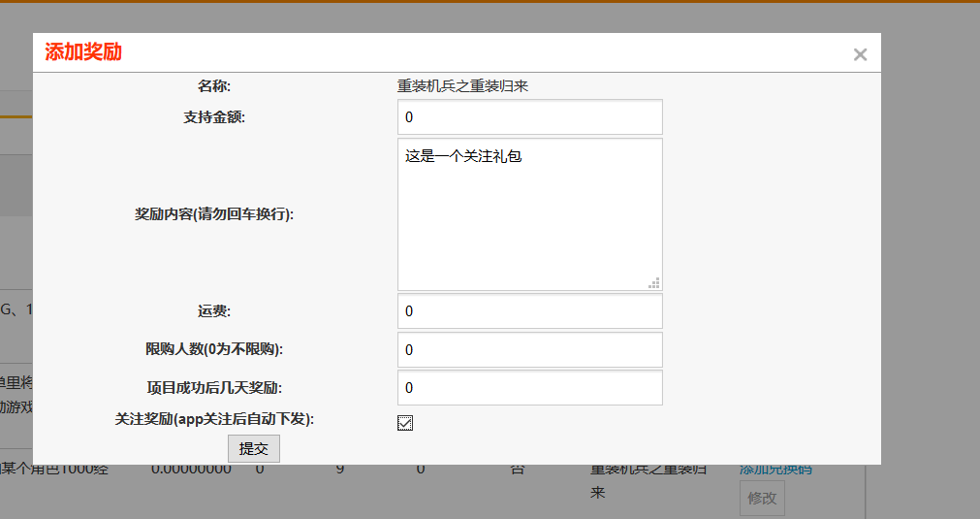
Task: Click the 奖励内容(请勿回车换行) label
Action: 214,214
